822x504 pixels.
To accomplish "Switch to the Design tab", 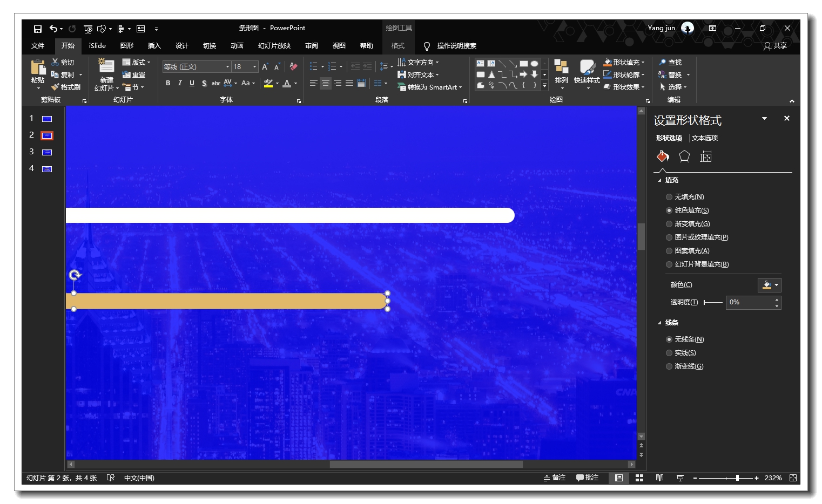I will [181, 46].
